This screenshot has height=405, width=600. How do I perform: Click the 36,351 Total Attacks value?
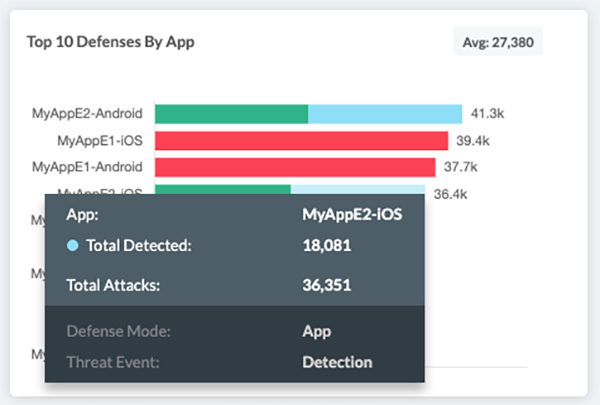pyautogui.click(x=325, y=285)
